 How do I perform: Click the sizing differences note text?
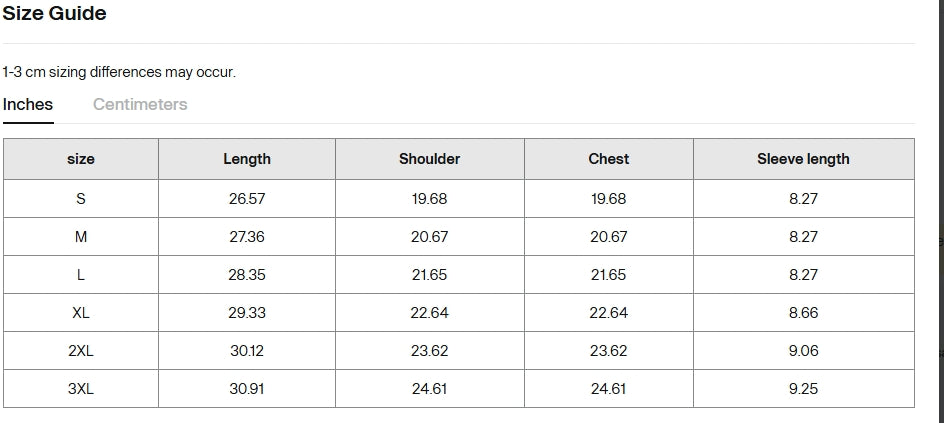click(119, 72)
